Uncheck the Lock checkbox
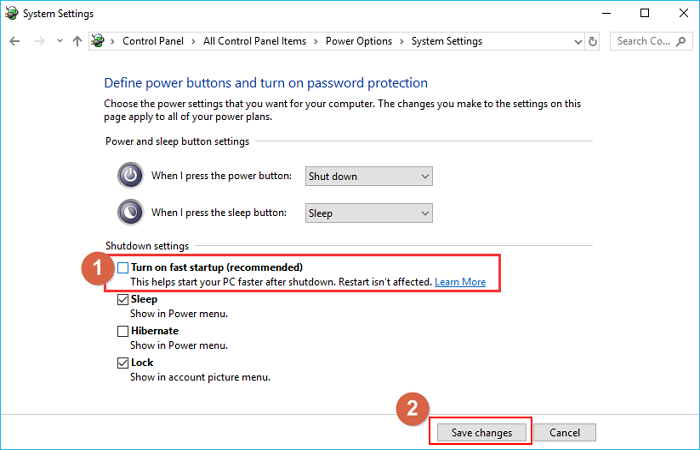This screenshot has width=700, height=450. pos(123,362)
